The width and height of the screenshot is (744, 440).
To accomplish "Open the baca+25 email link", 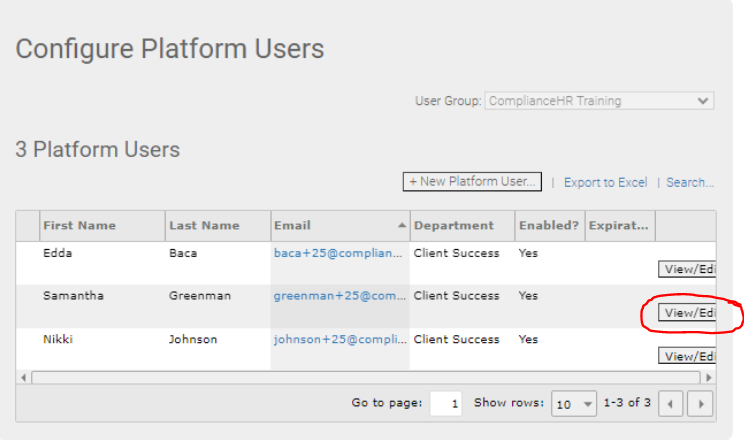I will (338, 253).
